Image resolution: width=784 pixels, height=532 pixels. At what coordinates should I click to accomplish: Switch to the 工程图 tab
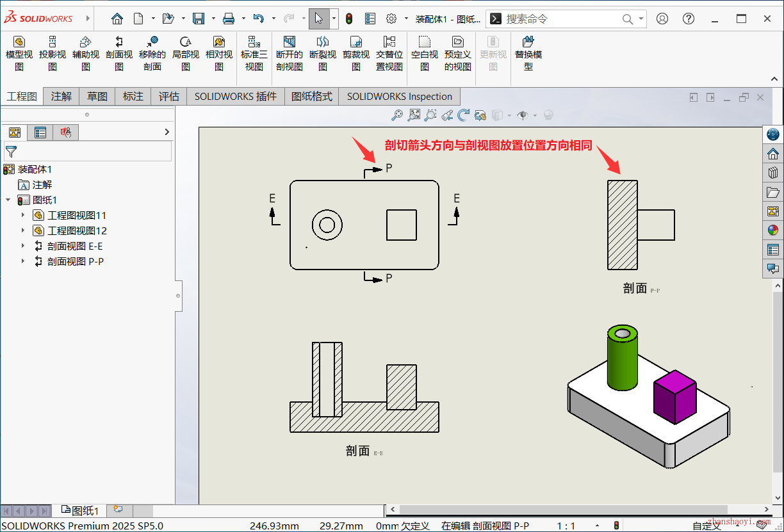pyautogui.click(x=22, y=97)
